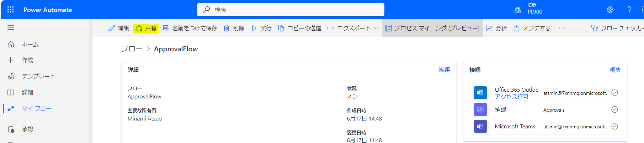This screenshot has width=644, height=143.
Task: Open Flow Checker (フロー チェッカー)
Action: pyautogui.click(x=617, y=28)
